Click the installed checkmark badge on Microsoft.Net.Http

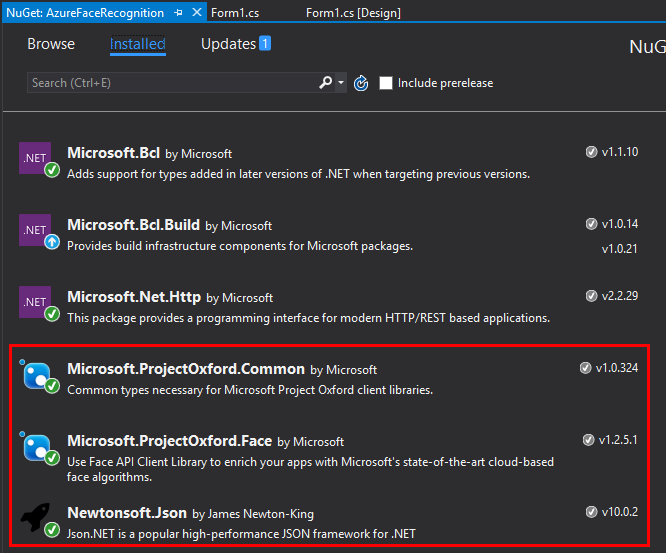pos(52,314)
